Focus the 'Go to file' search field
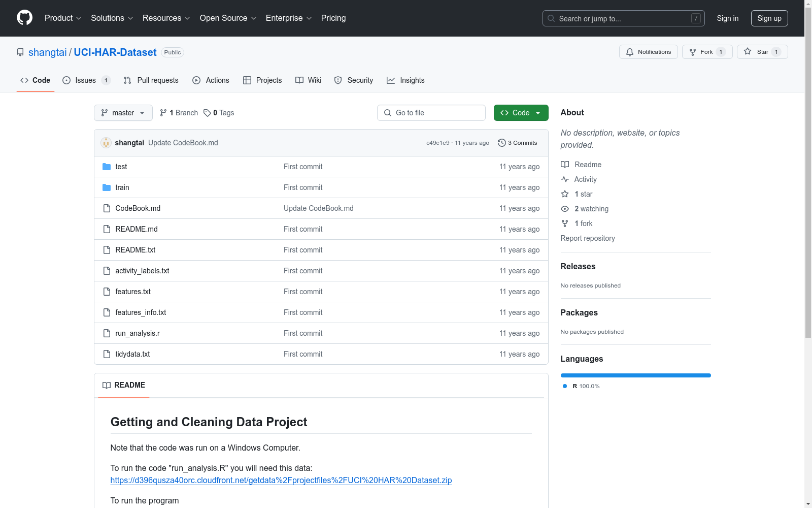This screenshot has height=508, width=812. 431,113
